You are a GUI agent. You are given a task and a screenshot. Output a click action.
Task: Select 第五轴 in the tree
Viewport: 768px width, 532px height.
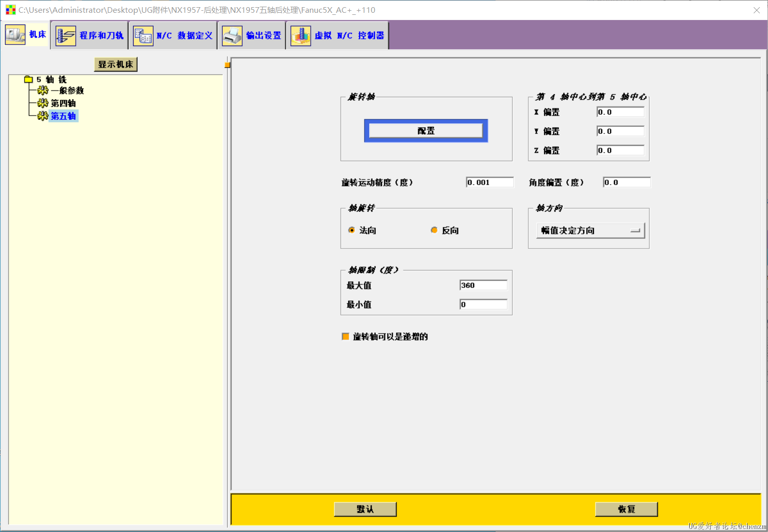tap(63, 116)
